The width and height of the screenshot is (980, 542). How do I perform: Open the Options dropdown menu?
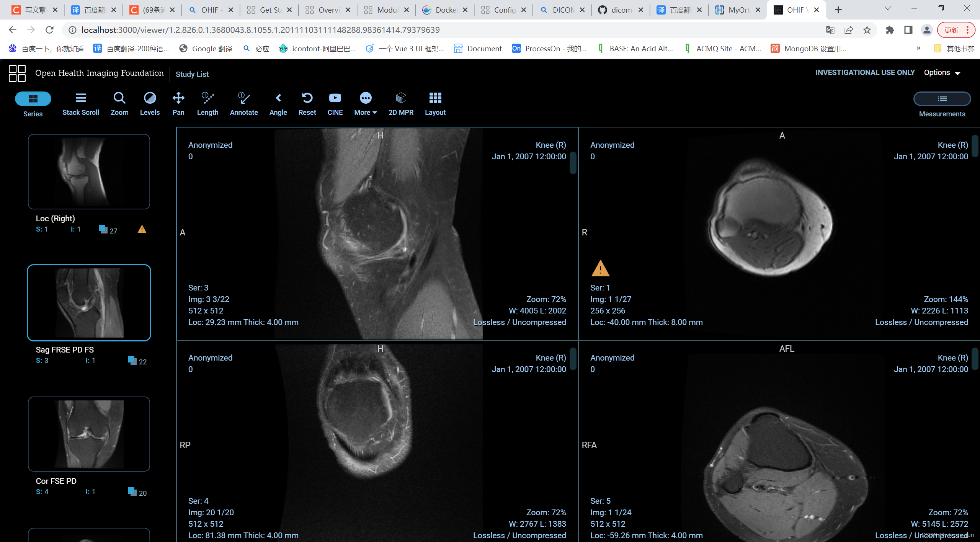pyautogui.click(x=942, y=72)
